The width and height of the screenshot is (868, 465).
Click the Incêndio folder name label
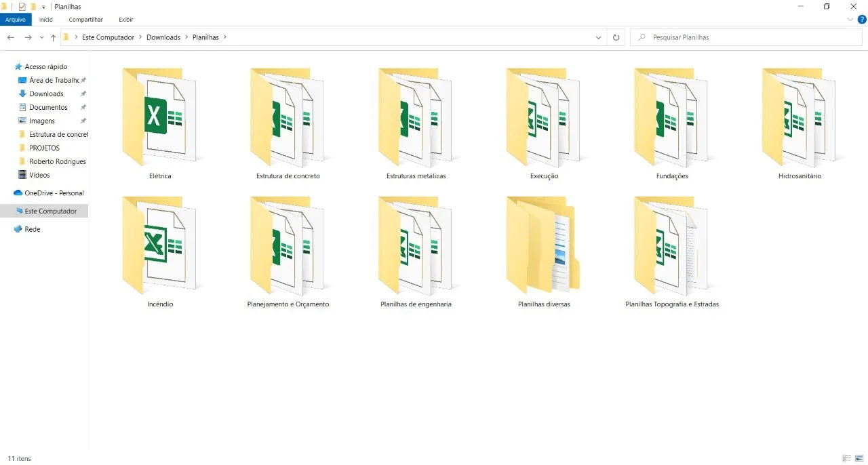click(x=160, y=304)
